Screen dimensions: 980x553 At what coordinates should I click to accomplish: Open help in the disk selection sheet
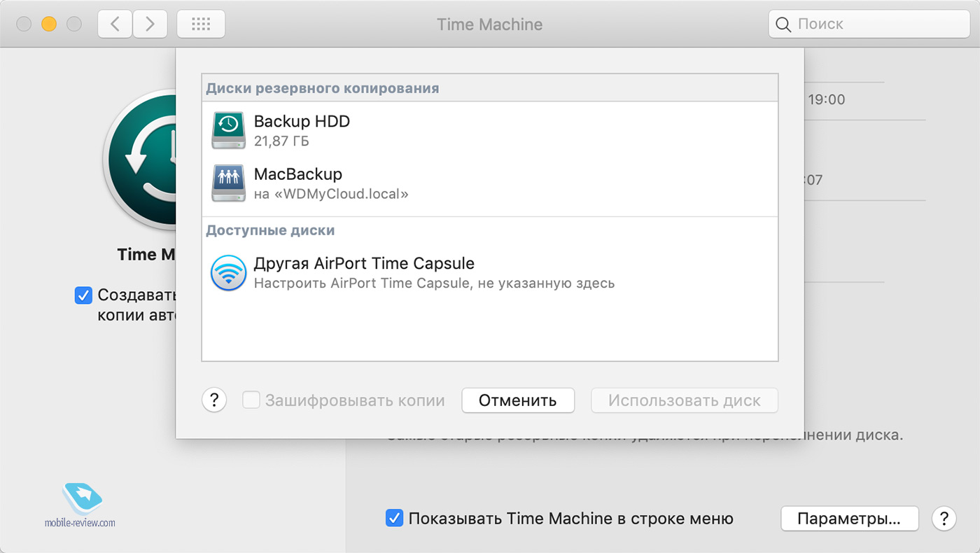coord(214,401)
